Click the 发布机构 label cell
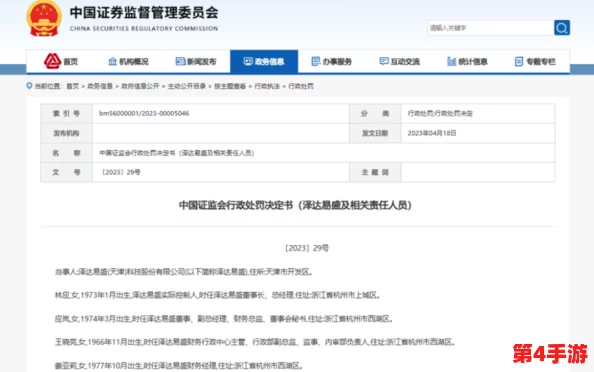594x372 pixels. (x=66, y=133)
